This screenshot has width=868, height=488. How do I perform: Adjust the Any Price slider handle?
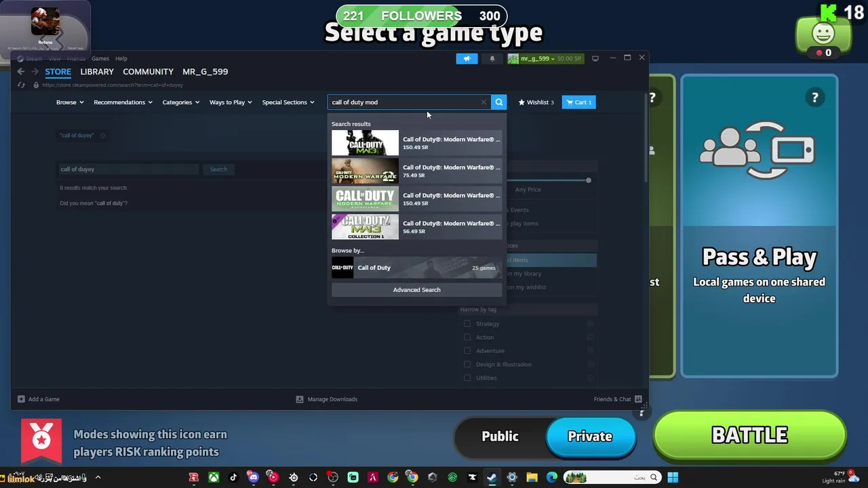(x=588, y=180)
